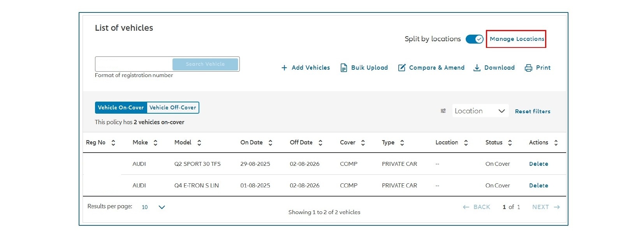Select the Vehicle On-Cover view
644x232 pixels.
click(x=121, y=107)
